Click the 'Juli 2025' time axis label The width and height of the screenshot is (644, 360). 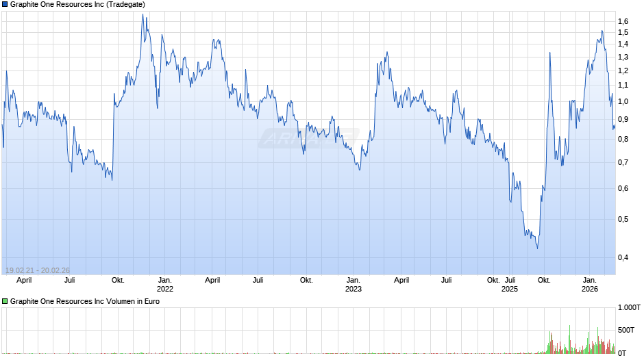tap(510, 285)
